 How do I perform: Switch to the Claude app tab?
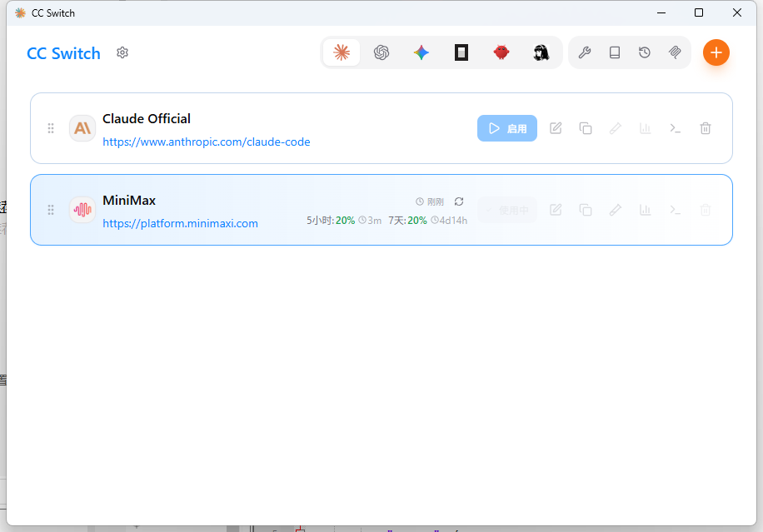point(342,52)
